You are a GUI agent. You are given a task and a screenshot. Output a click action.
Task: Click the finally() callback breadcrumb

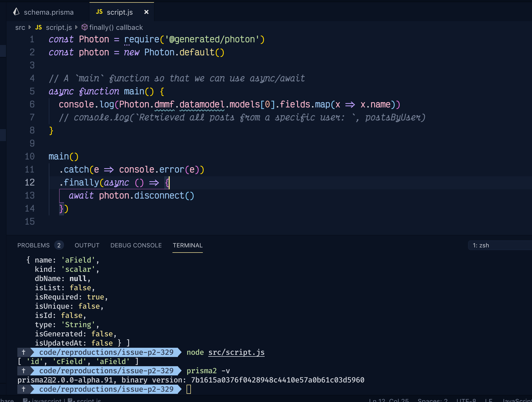116,27
